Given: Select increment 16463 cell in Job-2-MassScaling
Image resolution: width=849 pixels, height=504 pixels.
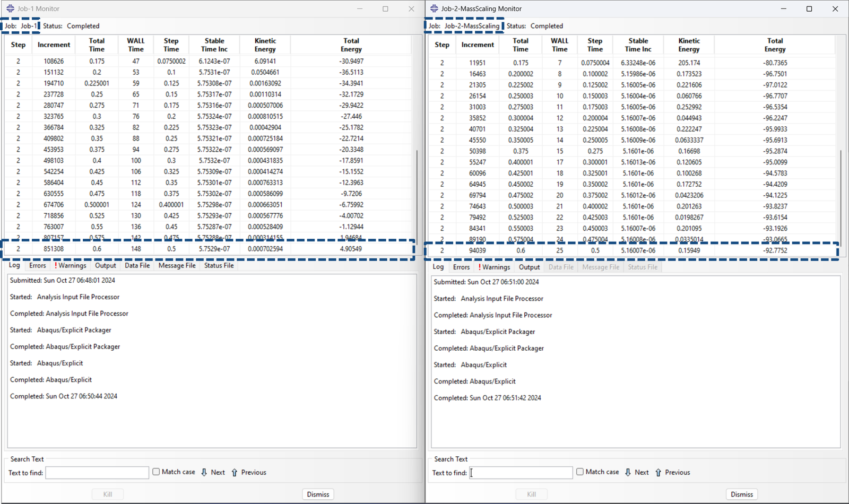Looking at the screenshot, I should pyautogui.click(x=478, y=74).
